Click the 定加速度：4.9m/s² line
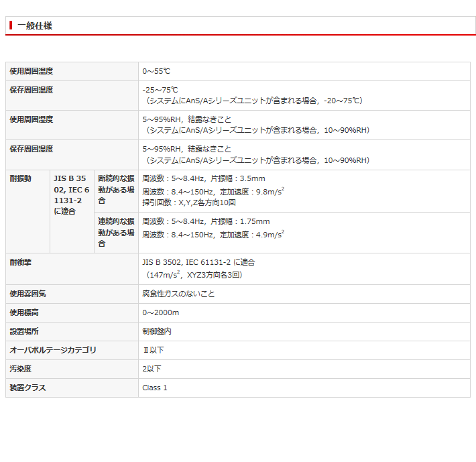476x462 pixels. (213, 234)
